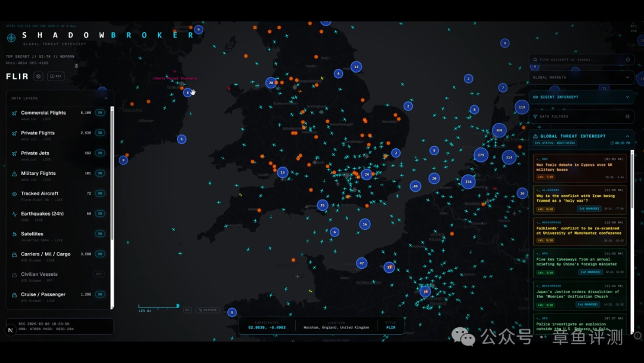
Task: Open the Iran 'holy war' news card
Action: click(580, 200)
